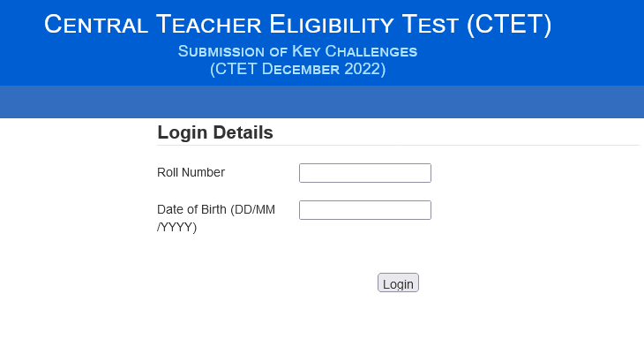Viewport: 644px width, 339px height.
Task: Click the Roll Number input field
Action: [x=365, y=173]
